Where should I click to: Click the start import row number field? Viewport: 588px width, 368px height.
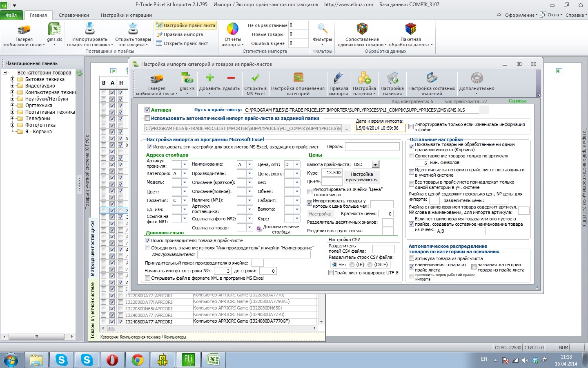coord(222,271)
